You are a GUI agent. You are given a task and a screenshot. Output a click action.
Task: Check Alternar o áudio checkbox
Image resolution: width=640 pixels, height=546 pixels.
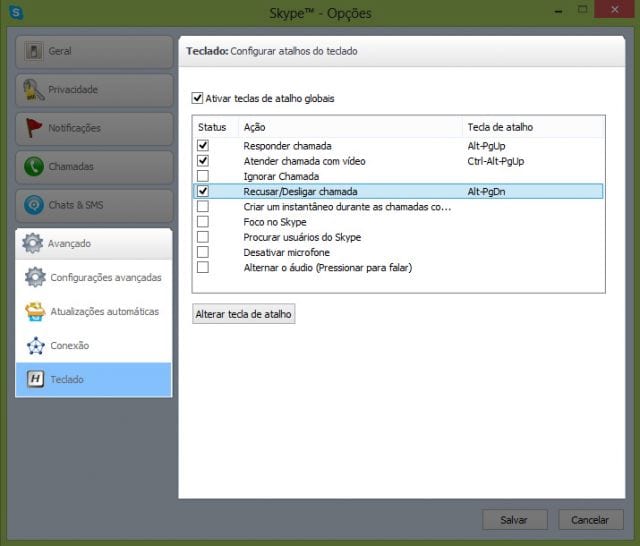(x=203, y=267)
